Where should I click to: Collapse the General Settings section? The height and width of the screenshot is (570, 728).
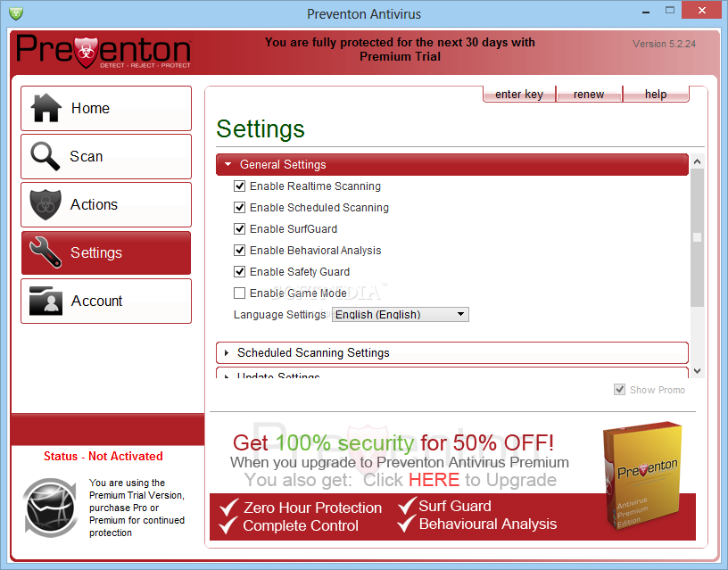pos(452,164)
